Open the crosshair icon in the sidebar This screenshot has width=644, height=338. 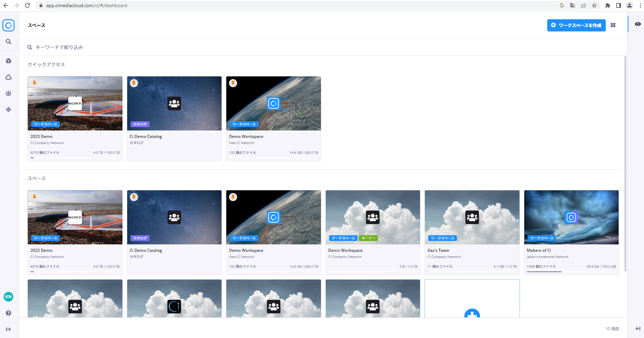click(8, 110)
